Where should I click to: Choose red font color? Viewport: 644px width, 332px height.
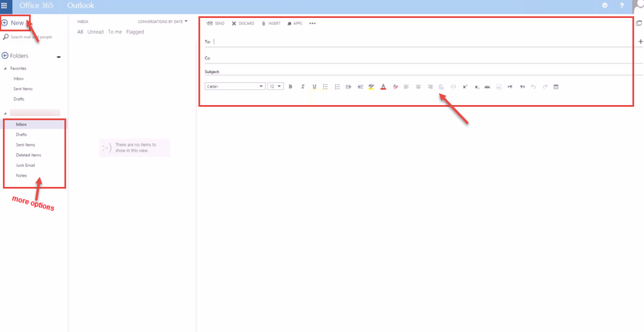(x=383, y=86)
